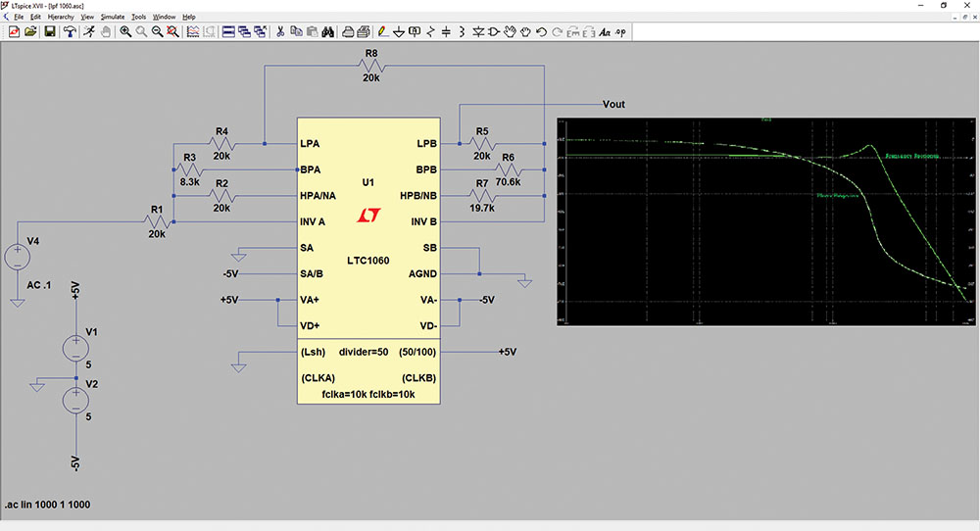Select the .ac lin 1000 1 1000 directive
The width and height of the screenshot is (980, 531).
tap(48, 505)
